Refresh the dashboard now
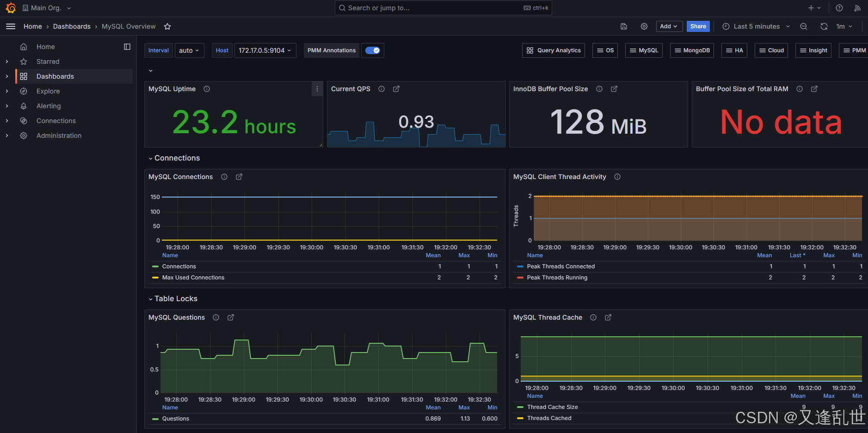Image resolution: width=868 pixels, height=433 pixels. (824, 26)
